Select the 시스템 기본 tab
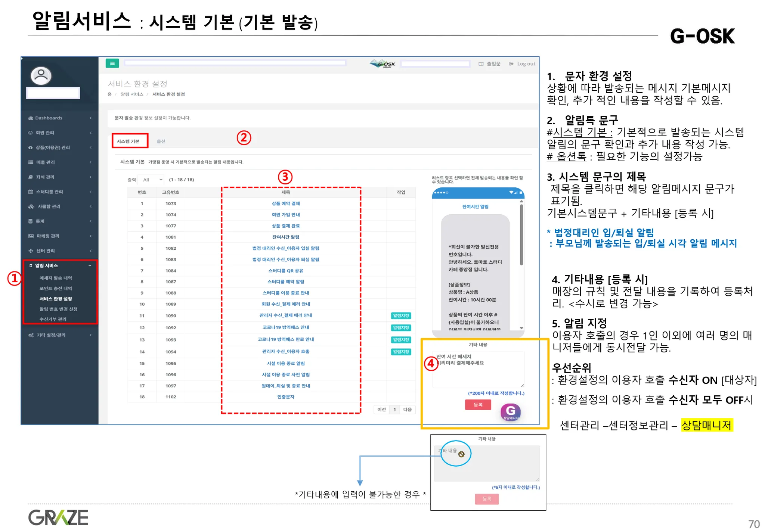 click(128, 141)
